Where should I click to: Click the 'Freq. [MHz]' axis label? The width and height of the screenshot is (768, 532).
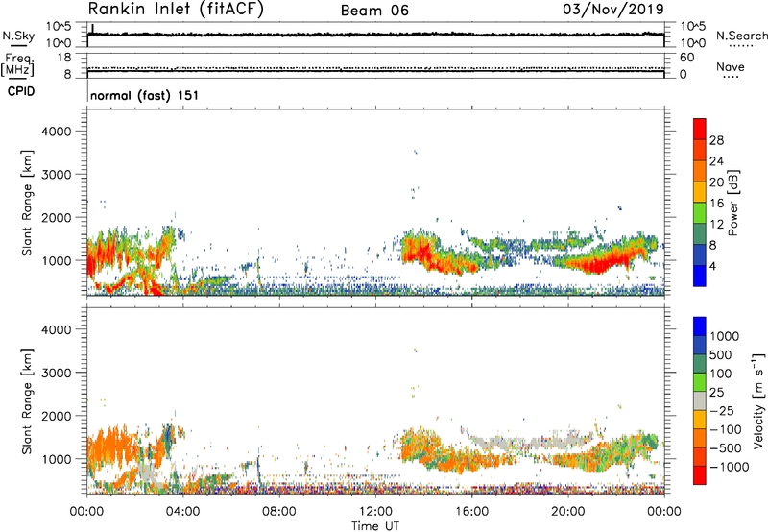click(17, 64)
